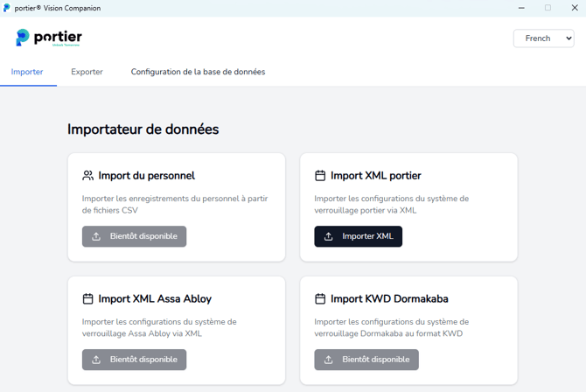Click Bientôt disponible under Import XML Assa Abloy
Screen dimensions: 586x392
click(x=135, y=360)
